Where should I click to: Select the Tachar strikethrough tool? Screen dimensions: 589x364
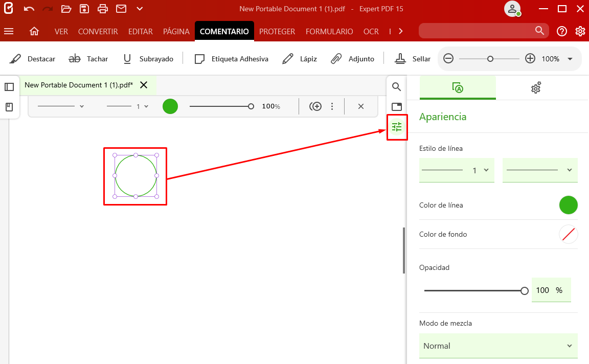88,59
